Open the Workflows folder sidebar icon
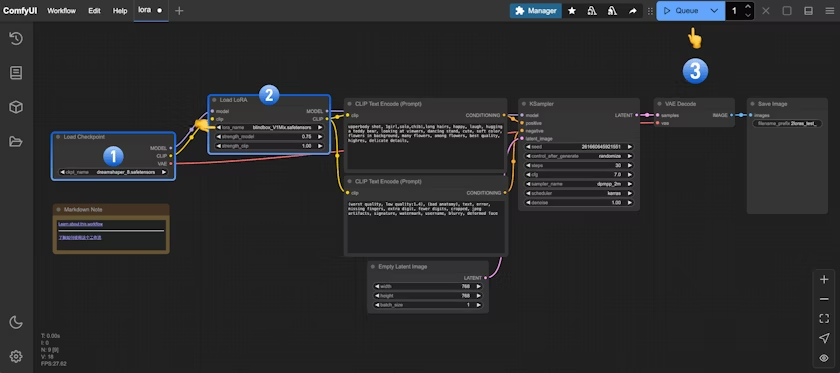 point(16,141)
